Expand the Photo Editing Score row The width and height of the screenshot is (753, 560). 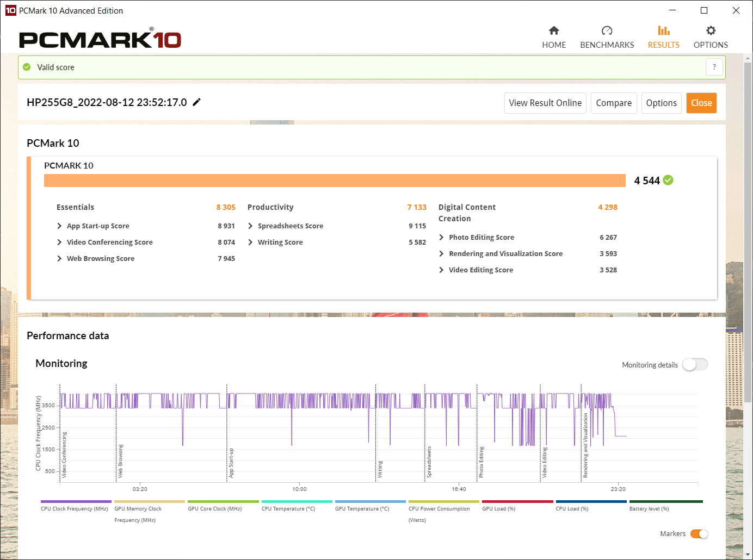coord(442,238)
